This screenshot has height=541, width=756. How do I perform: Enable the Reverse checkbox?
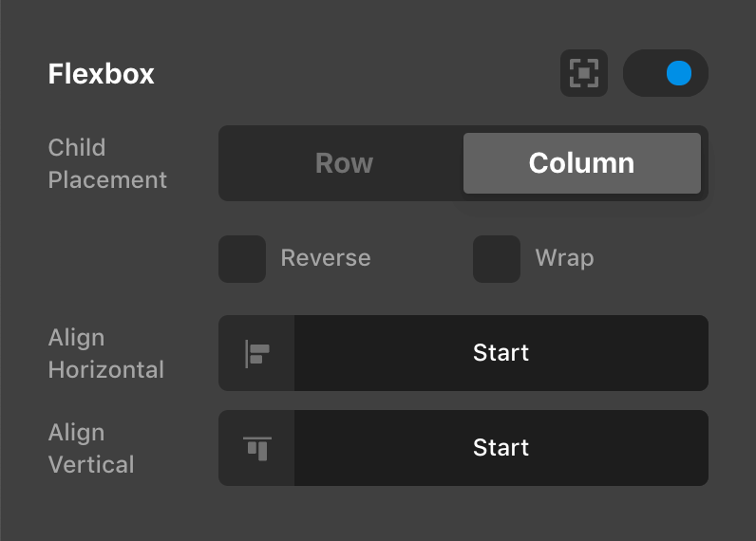pos(242,259)
